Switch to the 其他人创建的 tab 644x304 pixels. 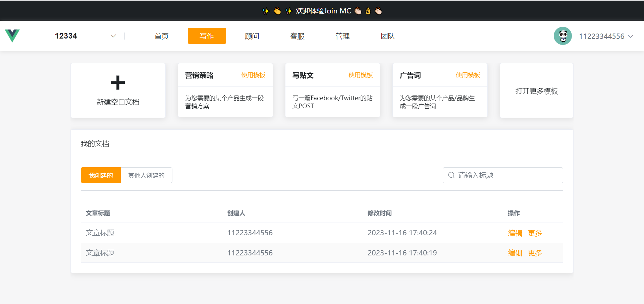point(146,175)
